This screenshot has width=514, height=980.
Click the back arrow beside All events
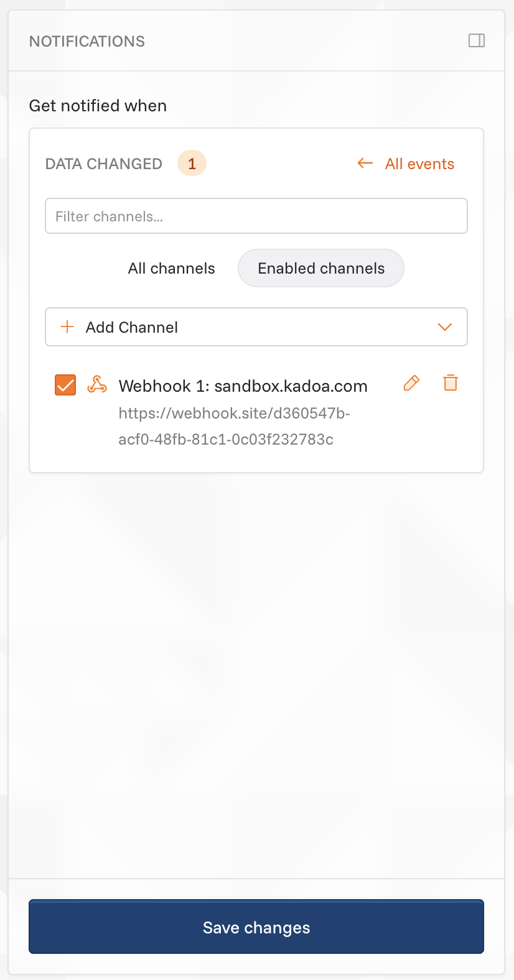click(x=365, y=164)
